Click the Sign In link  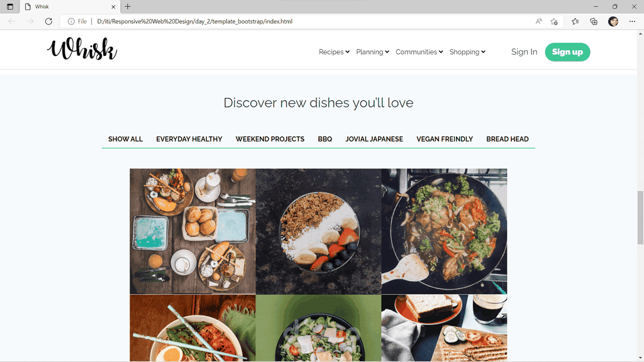click(524, 52)
